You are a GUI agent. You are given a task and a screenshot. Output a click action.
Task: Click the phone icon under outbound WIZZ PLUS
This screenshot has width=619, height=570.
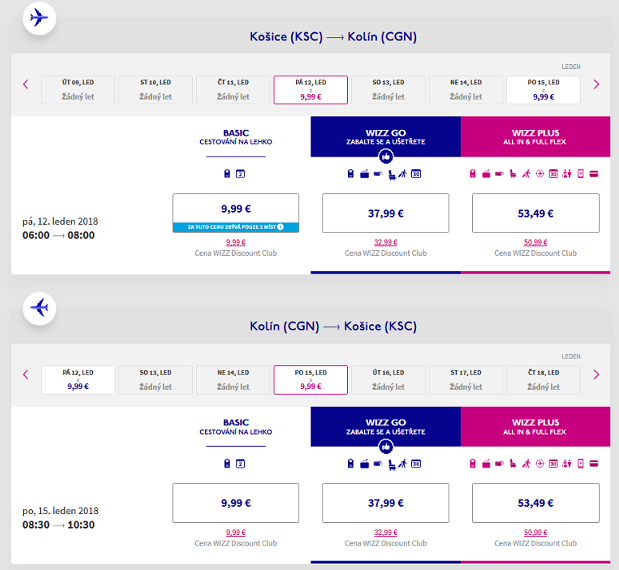coord(580,174)
